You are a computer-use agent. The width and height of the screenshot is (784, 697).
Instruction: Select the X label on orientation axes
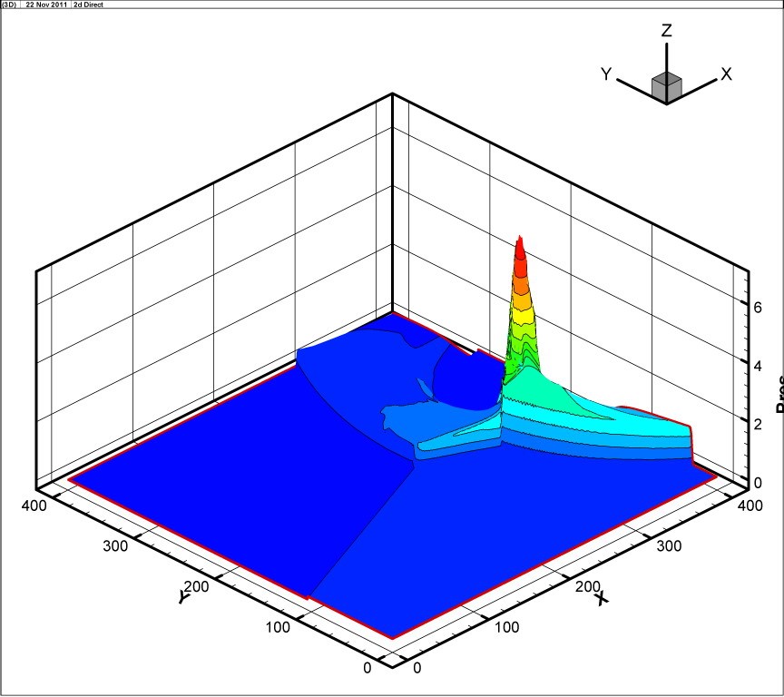pos(726,74)
